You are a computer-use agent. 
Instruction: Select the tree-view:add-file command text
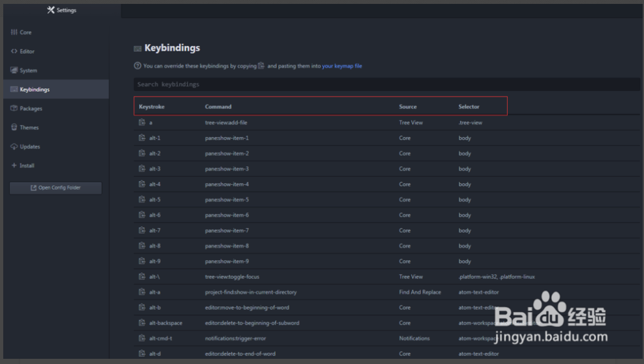pyautogui.click(x=226, y=123)
